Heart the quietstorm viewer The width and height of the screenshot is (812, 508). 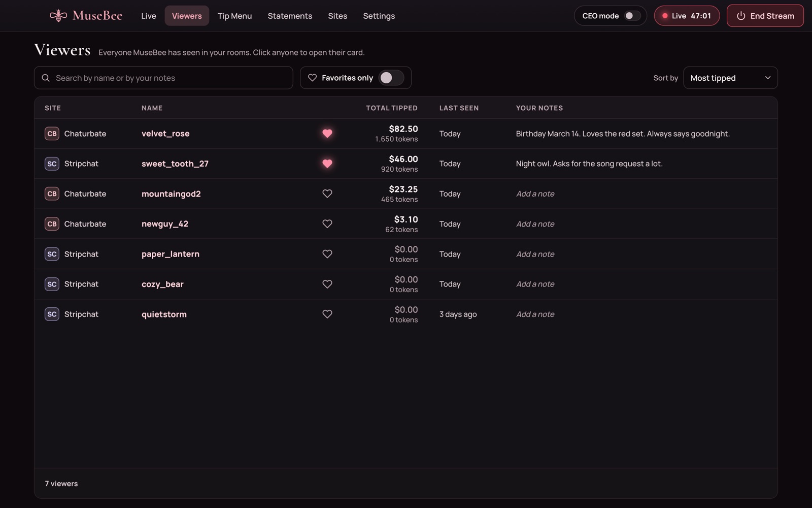click(327, 314)
